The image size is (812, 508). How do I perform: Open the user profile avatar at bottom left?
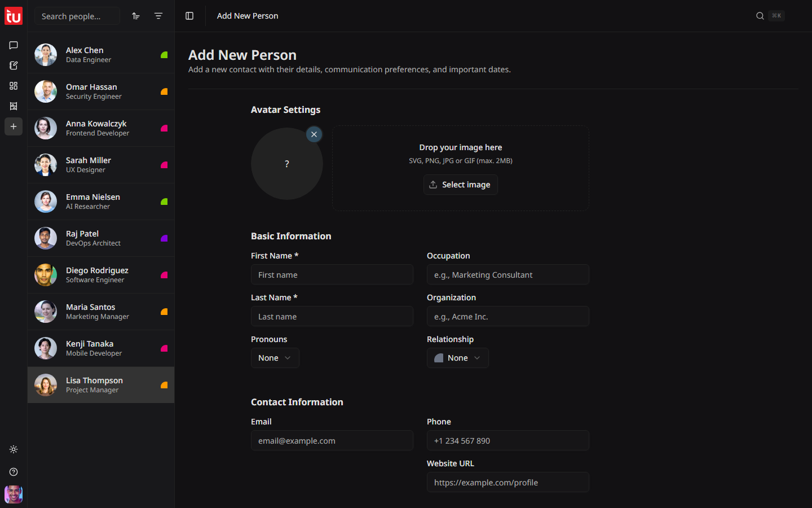pos(14,494)
